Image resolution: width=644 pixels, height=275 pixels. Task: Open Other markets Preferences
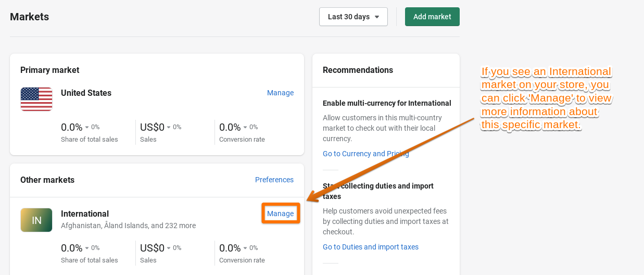[274, 180]
